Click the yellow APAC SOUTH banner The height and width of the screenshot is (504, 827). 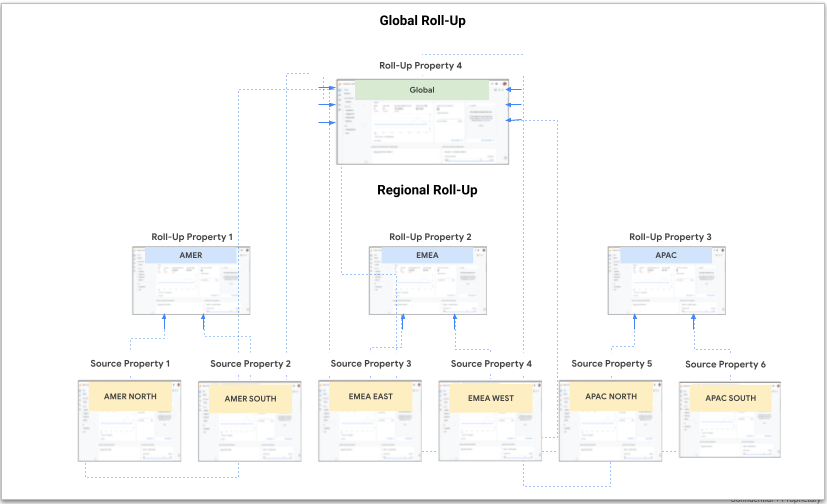click(x=731, y=399)
